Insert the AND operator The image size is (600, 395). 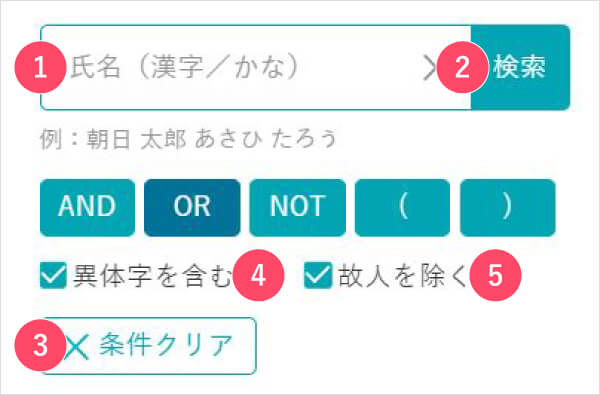pos(87,207)
